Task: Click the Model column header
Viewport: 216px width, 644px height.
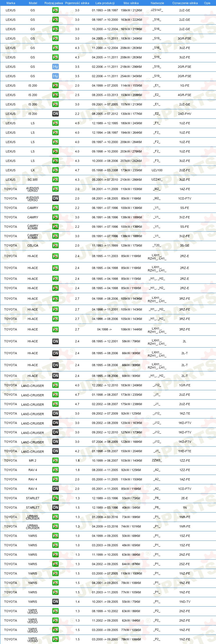Action: [x=33, y=3]
